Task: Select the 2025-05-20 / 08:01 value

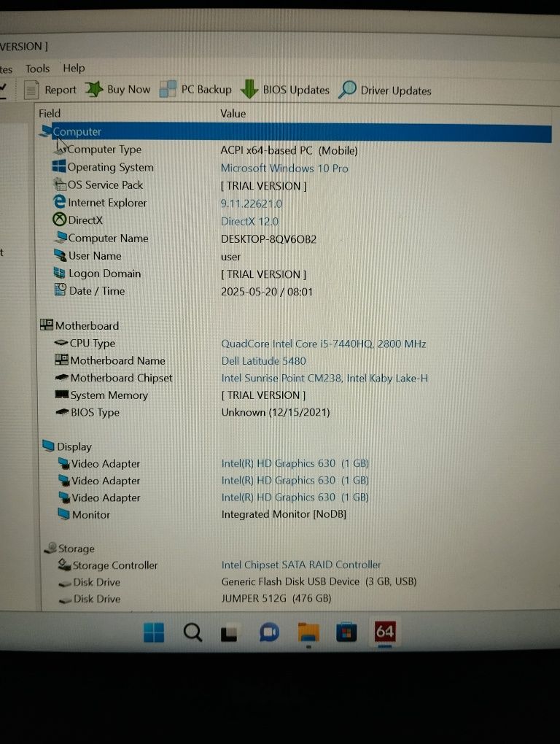Action: click(267, 292)
